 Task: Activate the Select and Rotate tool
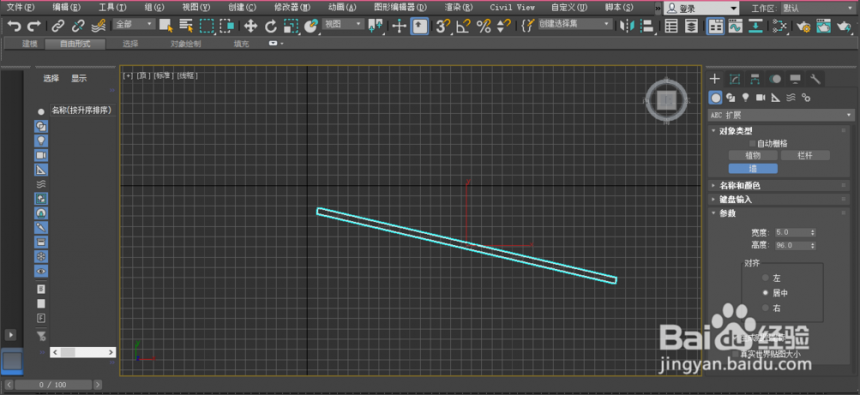click(271, 26)
